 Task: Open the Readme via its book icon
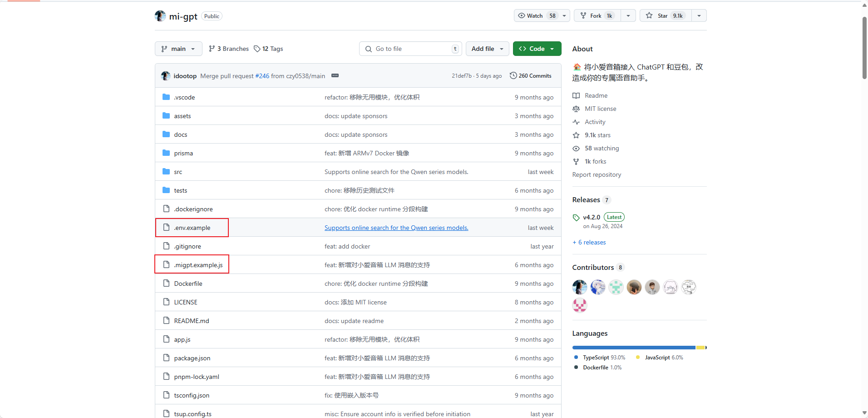(576, 95)
